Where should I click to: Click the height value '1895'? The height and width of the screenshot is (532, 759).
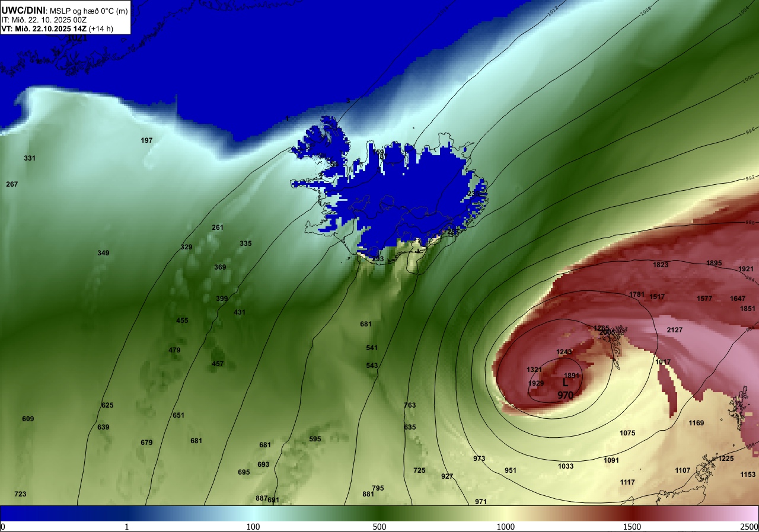coord(714,263)
